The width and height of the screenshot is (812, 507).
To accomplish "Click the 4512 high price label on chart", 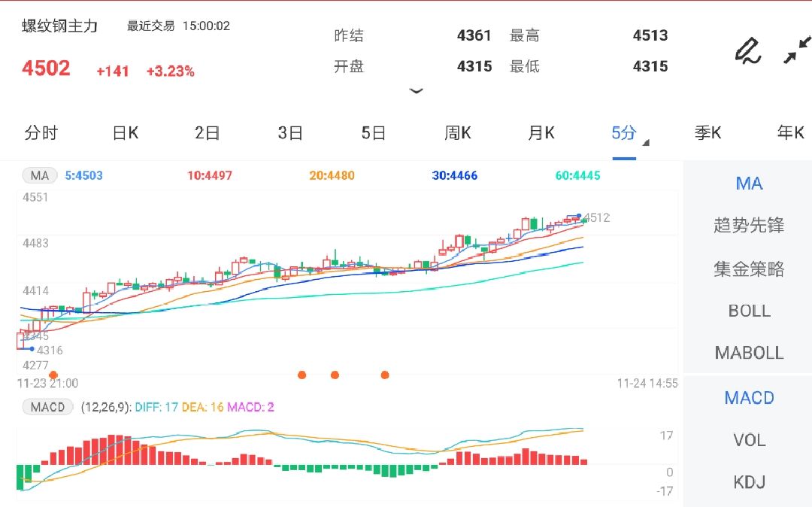I will tap(597, 218).
